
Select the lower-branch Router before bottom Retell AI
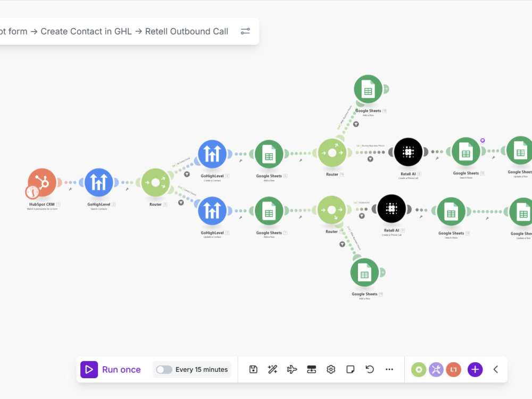click(332, 210)
